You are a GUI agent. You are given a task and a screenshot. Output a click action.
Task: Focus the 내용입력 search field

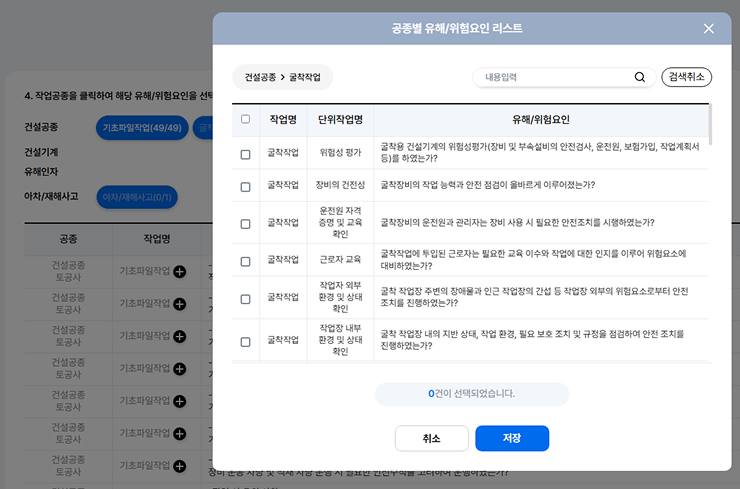[555, 77]
